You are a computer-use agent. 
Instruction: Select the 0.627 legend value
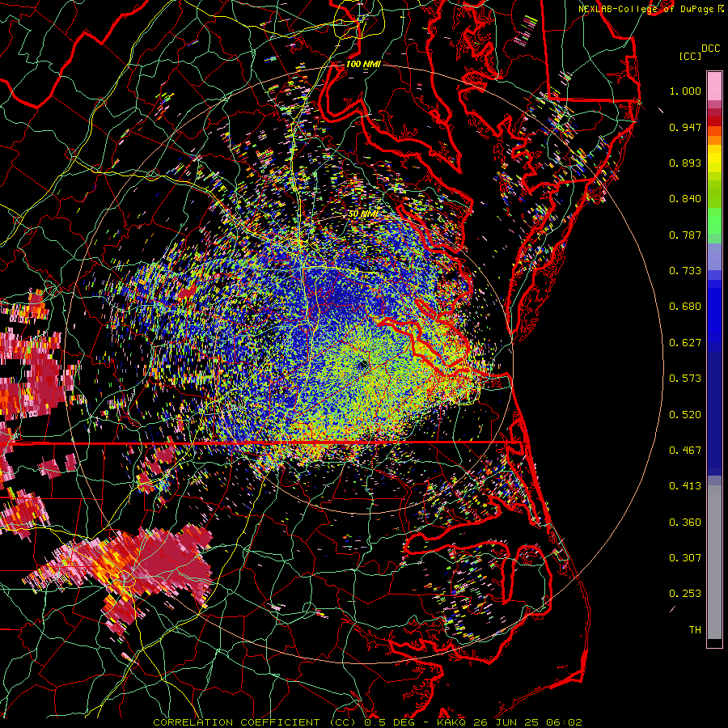point(685,343)
